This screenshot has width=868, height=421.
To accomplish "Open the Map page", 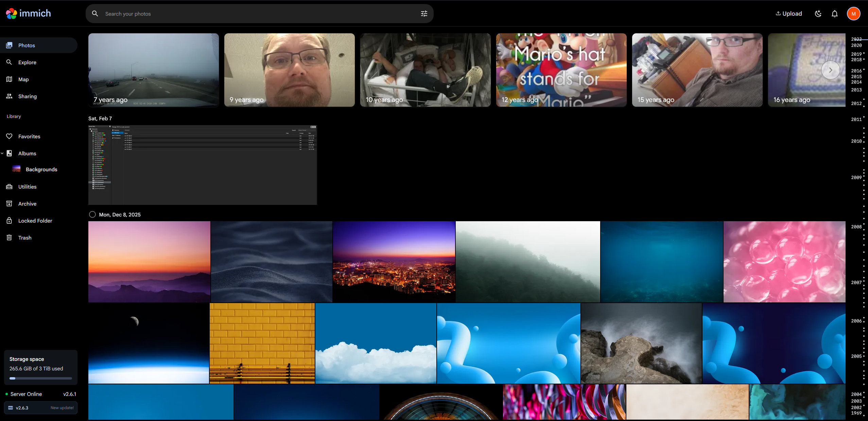I will click(23, 79).
